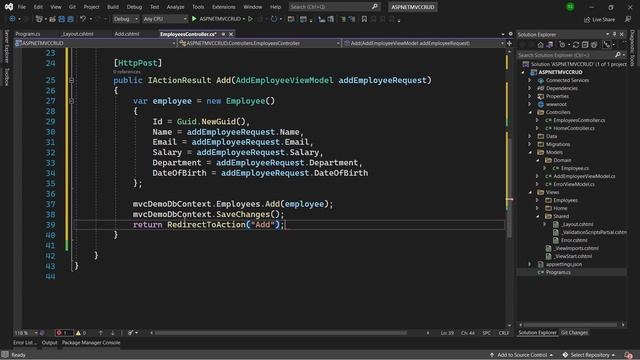This screenshot has height=360, width=640.
Task: Click the error count indicator
Action: click(63, 333)
